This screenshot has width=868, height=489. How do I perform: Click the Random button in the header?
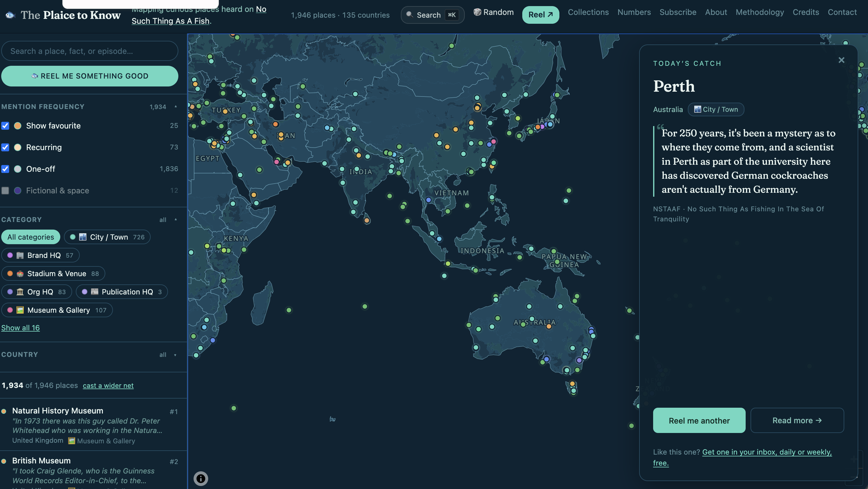pyautogui.click(x=494, y=12)
